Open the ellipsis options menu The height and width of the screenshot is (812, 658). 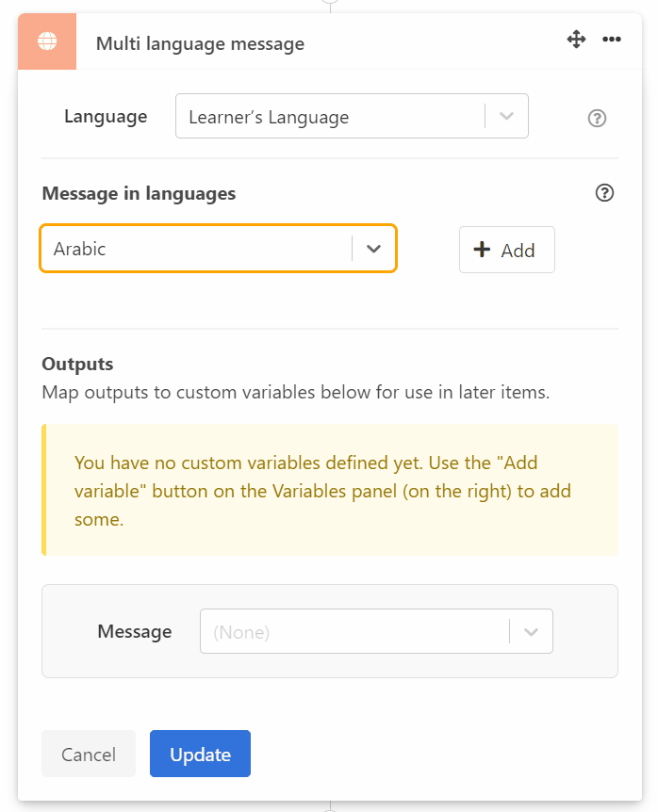[x=612, y=40]
